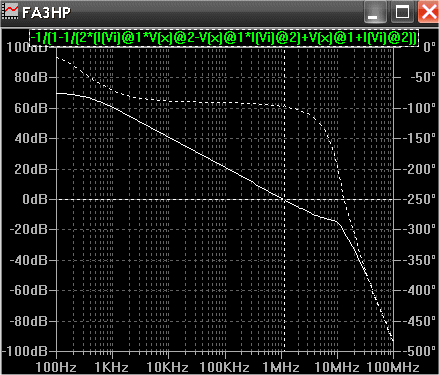Click the green trace expression label

coord(224,38)
